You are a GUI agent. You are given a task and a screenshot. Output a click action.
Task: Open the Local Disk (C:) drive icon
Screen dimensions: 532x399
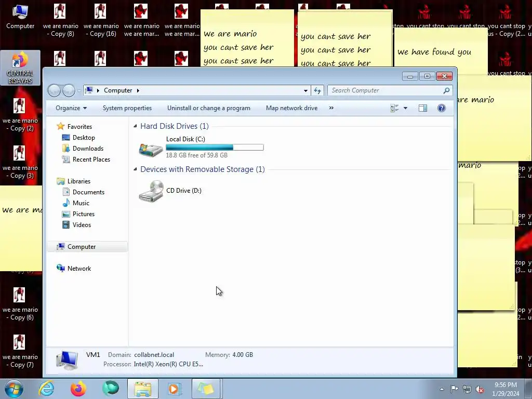coord(151,149)
